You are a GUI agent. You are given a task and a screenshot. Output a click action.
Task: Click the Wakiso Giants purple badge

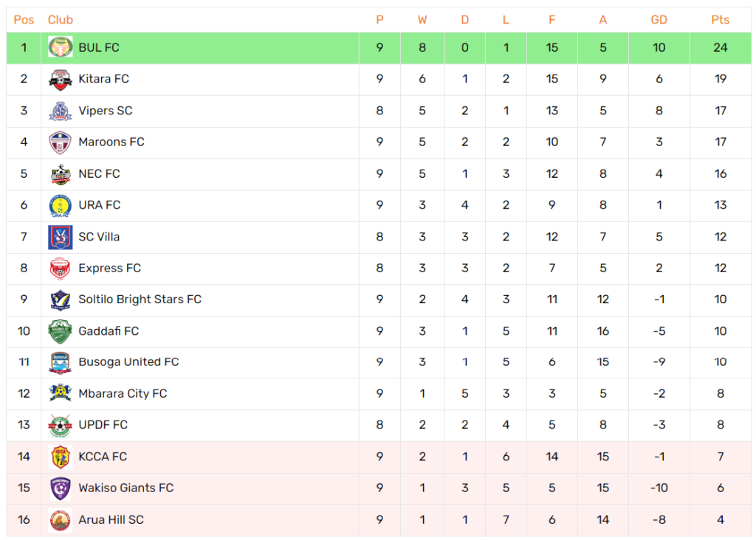coord(61,488)
